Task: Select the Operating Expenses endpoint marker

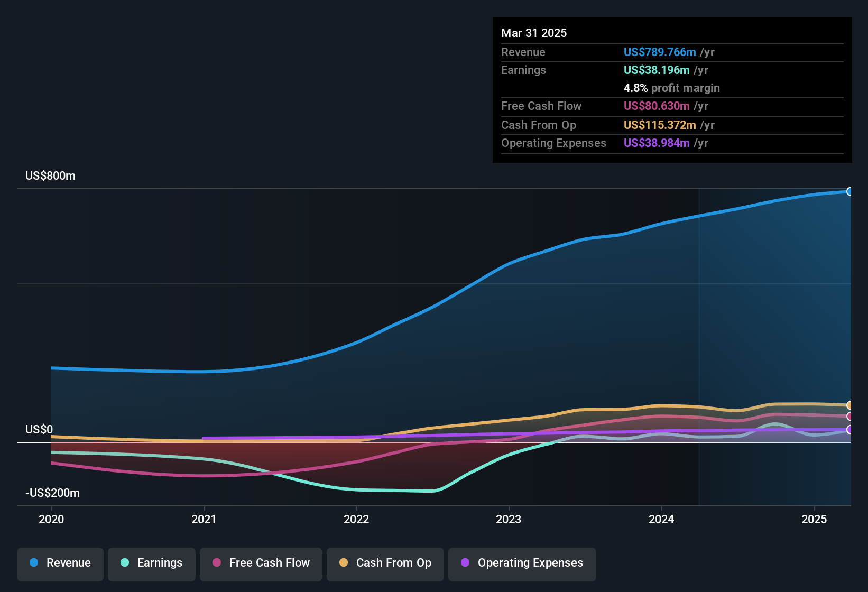Action: point(849,430)
